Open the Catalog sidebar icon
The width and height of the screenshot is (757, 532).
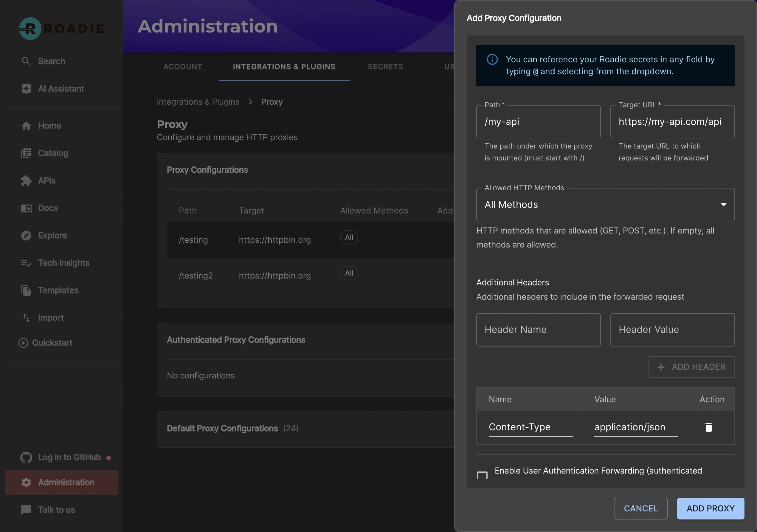[26, 153]
